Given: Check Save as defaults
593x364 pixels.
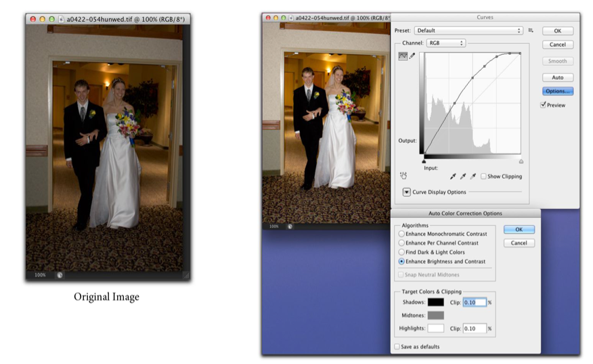Looking at the screenshot, I should 397,346.
